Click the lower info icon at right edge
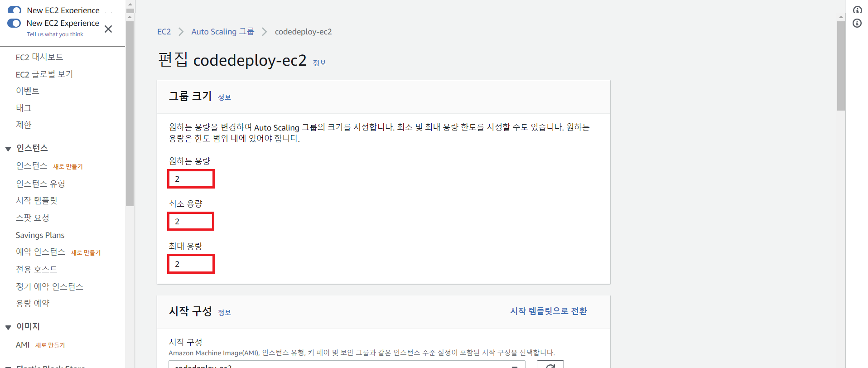 click(857, 23)
